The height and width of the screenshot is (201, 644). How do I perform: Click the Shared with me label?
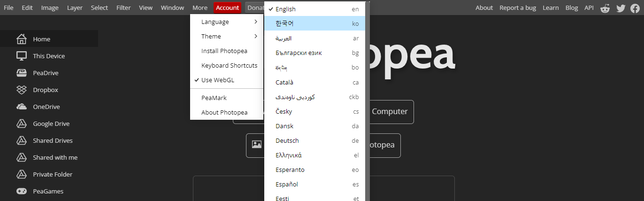pyautogui.click(x=55, y=158)
